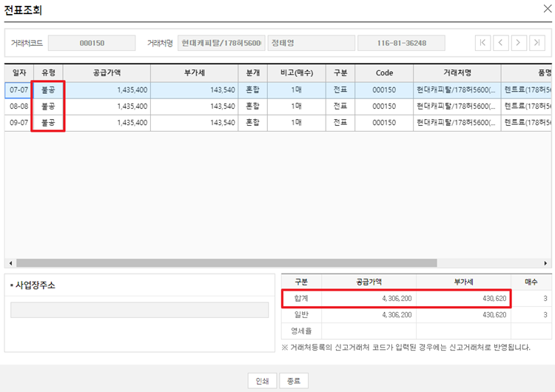Select the row dated 09-07

pos(277,123)
